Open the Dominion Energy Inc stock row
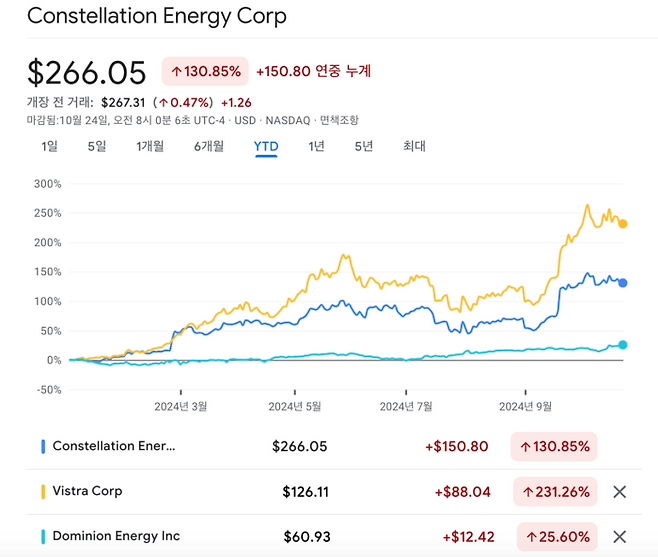Viewport: 658px width, 557px height. point(116,536)
